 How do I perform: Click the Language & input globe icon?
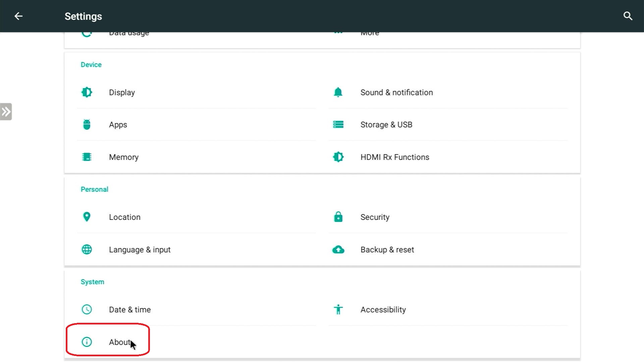pyautogui.click(x=87, y=249)
